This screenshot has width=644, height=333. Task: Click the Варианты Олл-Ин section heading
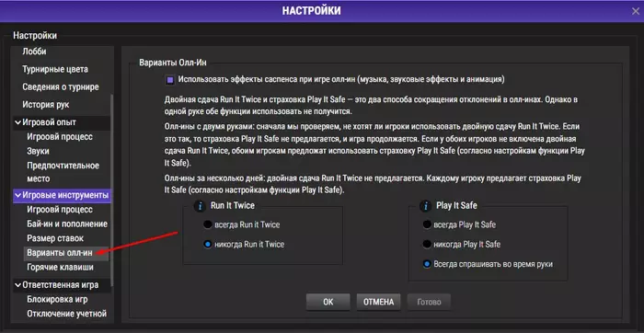coord(173,63)
